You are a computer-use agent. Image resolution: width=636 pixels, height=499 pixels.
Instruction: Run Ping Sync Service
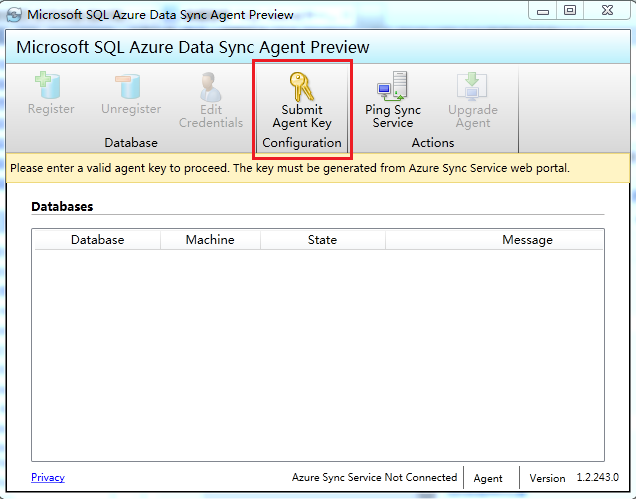point(393,100)
